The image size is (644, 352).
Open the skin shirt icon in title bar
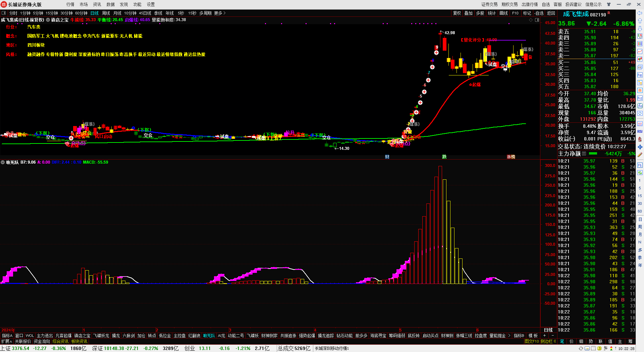tap(609, 4)
